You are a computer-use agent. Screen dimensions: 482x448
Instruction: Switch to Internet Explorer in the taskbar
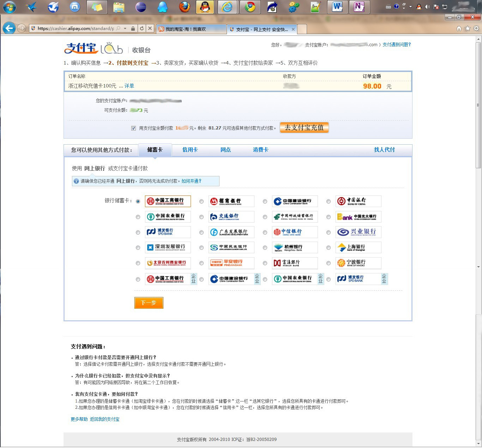click(x=227, y=7)
